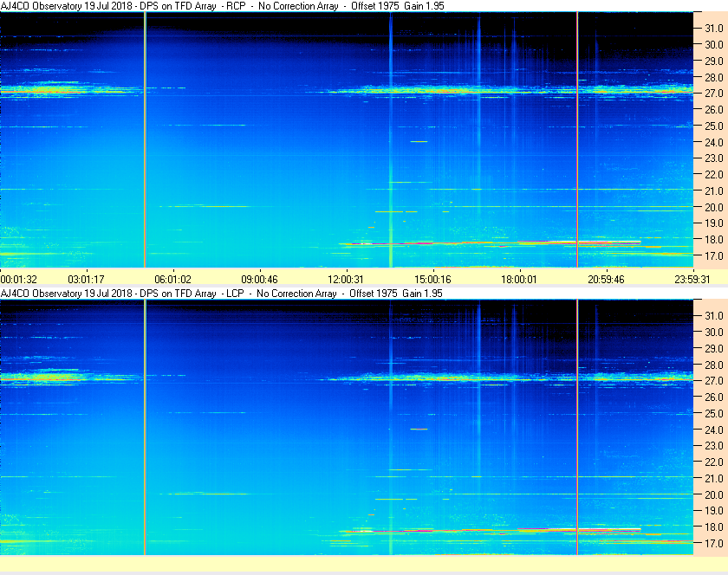Click the 17.0 frequency tick in LCP panel
Image resolution: width=728 pixels, height=575 pixels.
(x=714, y=543)
